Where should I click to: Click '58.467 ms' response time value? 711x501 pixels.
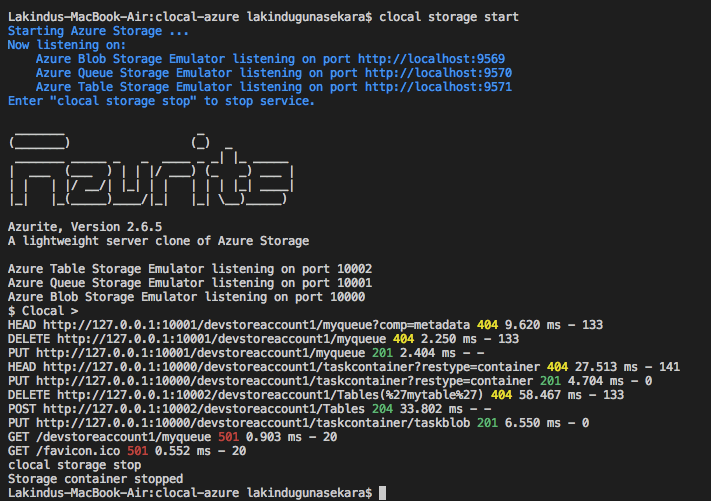coord(550,396)
